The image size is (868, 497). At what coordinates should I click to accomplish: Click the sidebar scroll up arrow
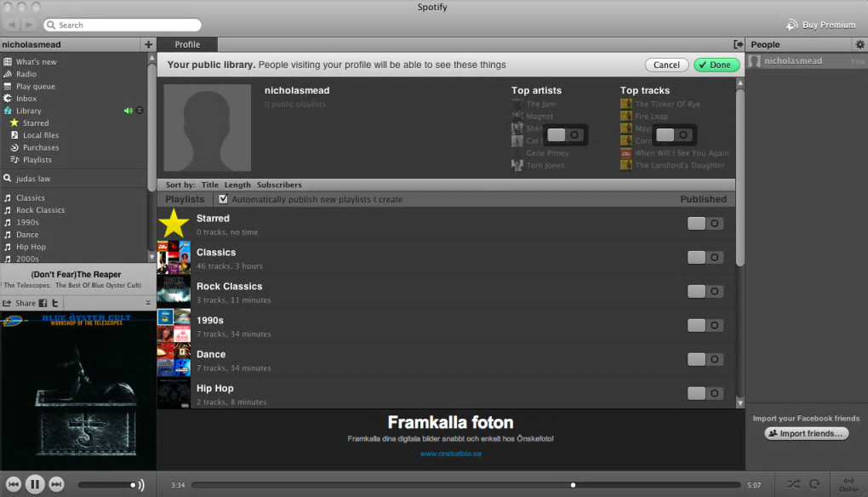coord(151,58)
